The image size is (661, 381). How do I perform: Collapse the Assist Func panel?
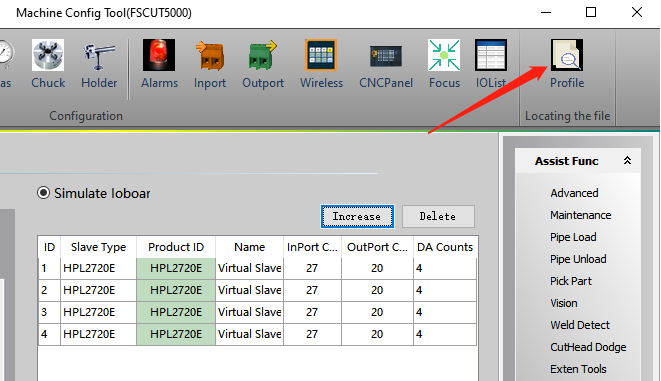click(627, 161)
